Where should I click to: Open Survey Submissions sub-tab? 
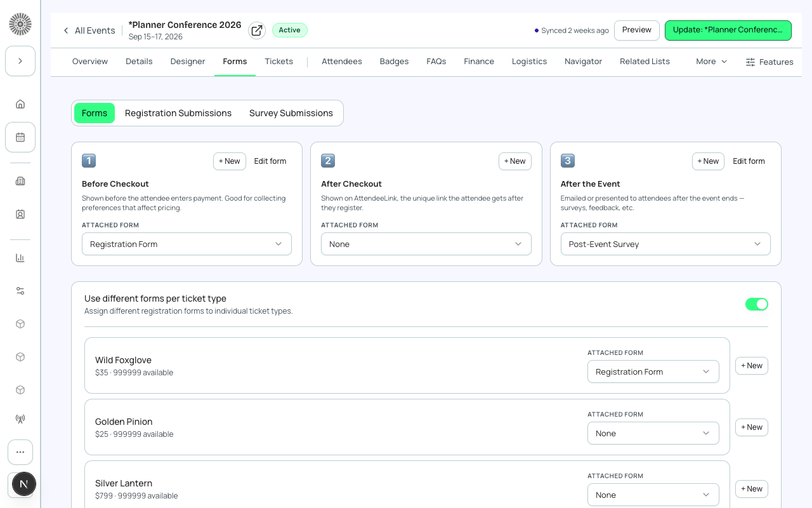[291, 113]
